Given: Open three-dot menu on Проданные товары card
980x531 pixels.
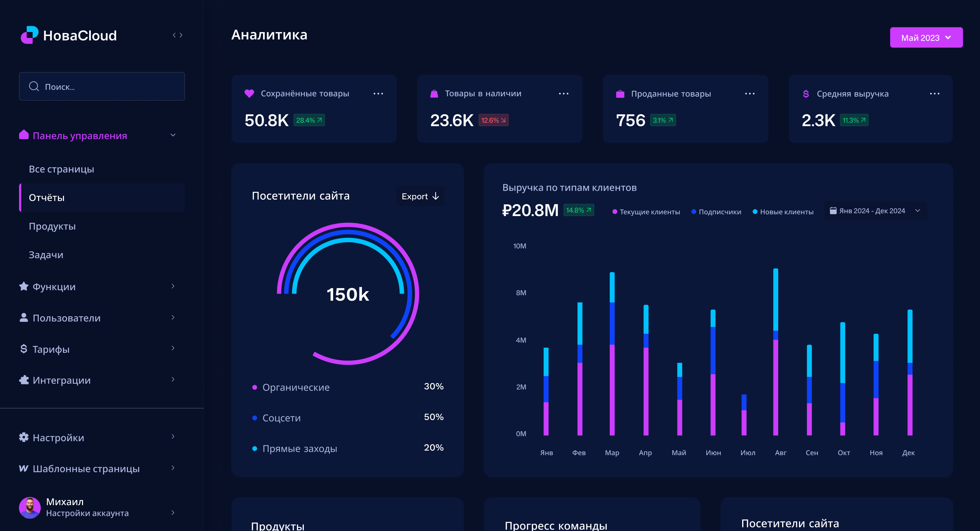Looking at the screenshot, I should tap(749, 94).
